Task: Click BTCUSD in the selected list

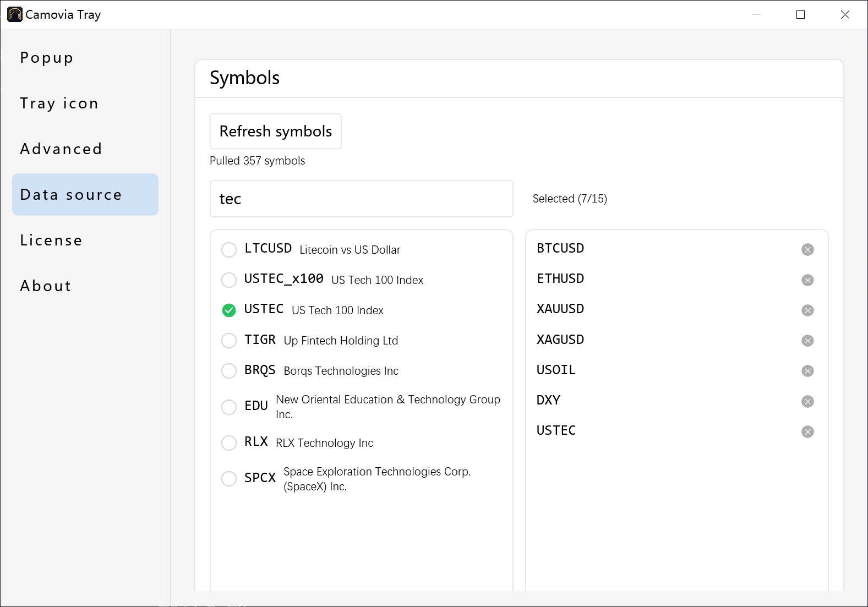Action: [x=560, y=248]
